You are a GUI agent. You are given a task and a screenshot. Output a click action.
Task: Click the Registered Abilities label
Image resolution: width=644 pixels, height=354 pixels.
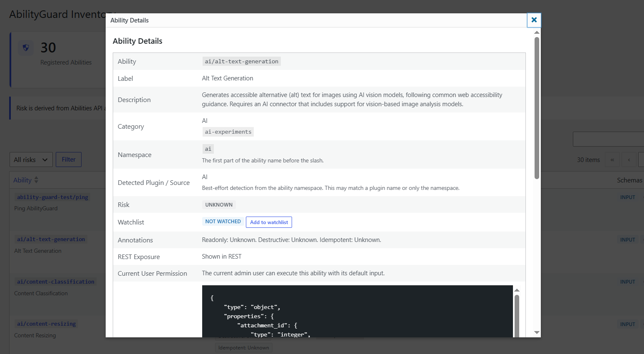coord(66,62)
